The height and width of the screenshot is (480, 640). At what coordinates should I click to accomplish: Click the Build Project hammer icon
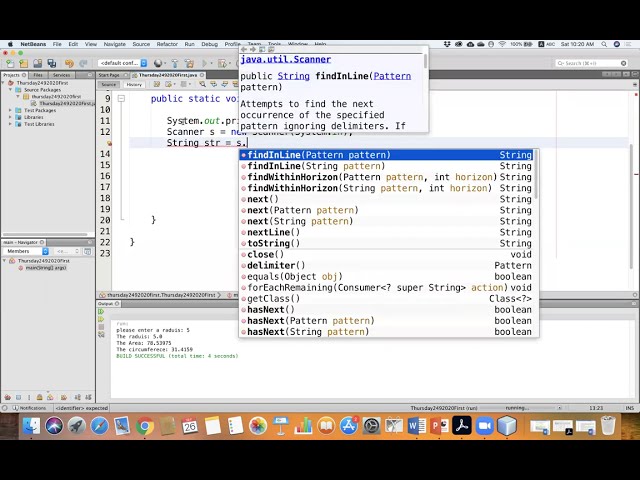pos(175,63)
